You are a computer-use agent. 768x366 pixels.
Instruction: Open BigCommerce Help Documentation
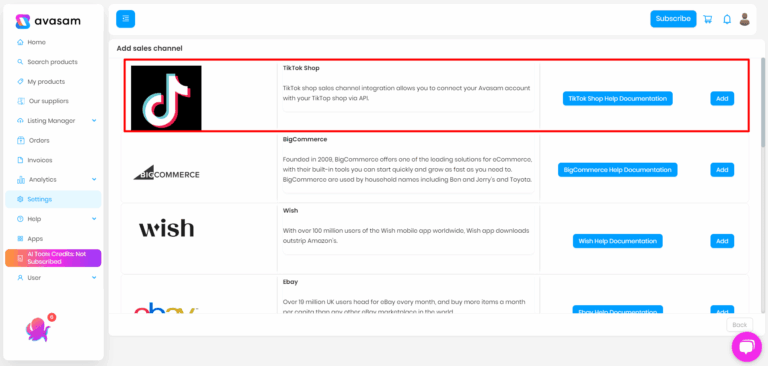click(x=618, y=170)
